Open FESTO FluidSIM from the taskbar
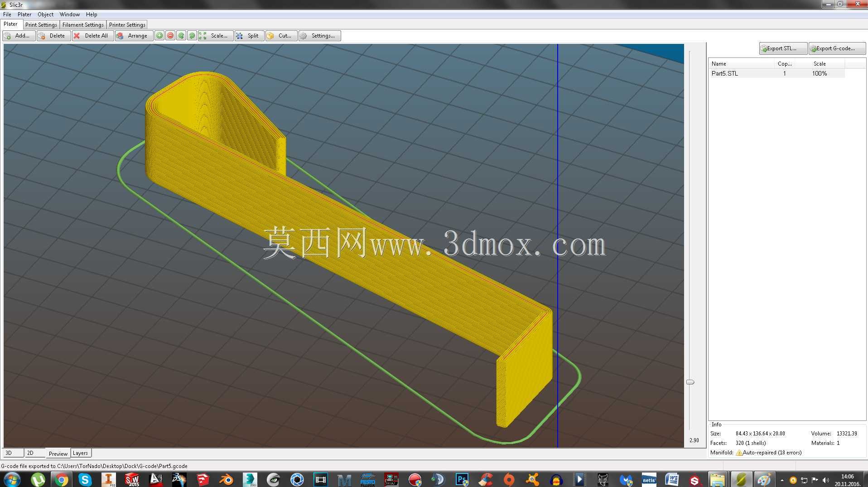Image resolution: width=868 pixels, height=487 pixels. (367, 480)
